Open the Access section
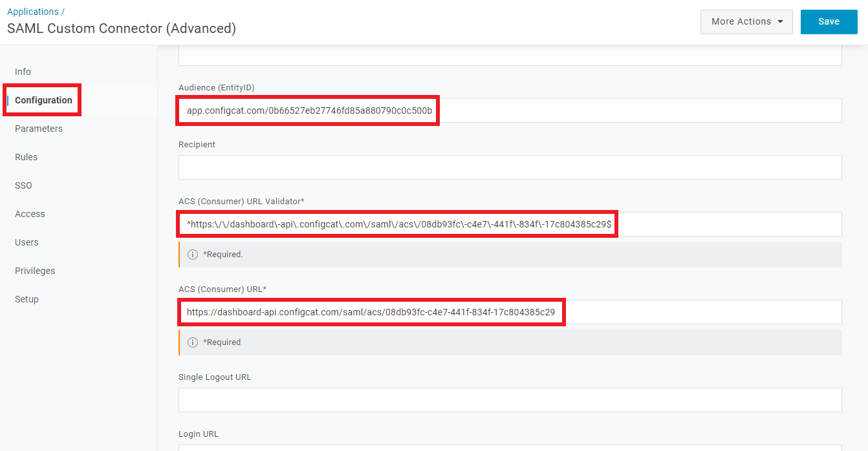868x451 pixels. coord(30,213)
